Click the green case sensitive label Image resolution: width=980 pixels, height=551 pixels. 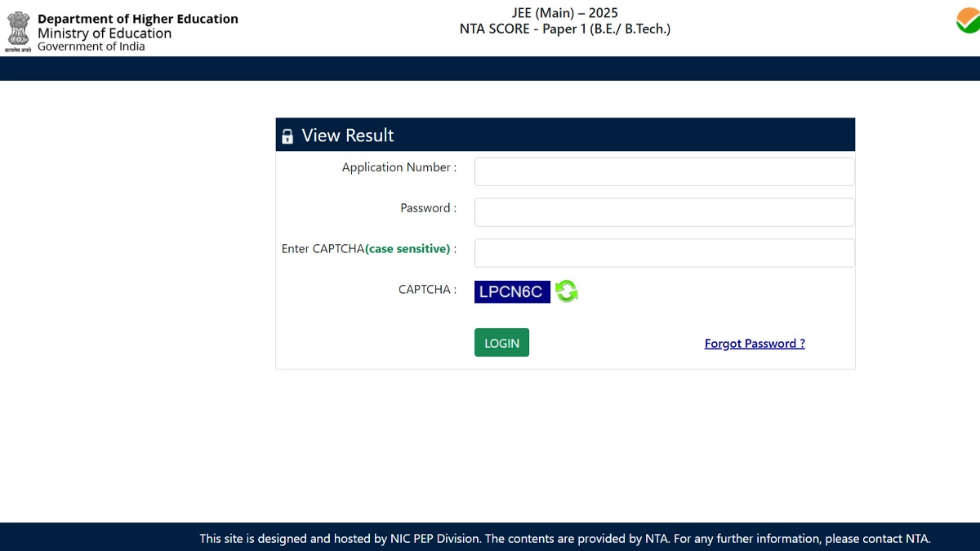[x=408, y=249]
